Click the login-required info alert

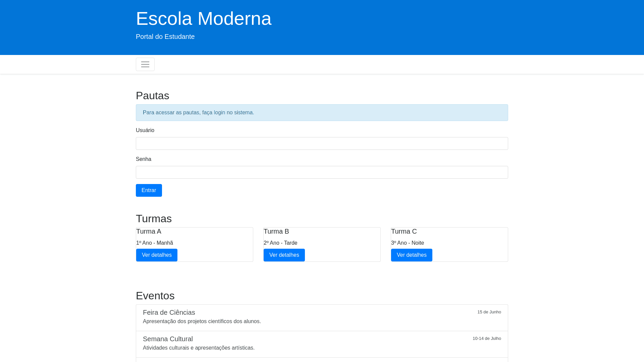point(322,113)
